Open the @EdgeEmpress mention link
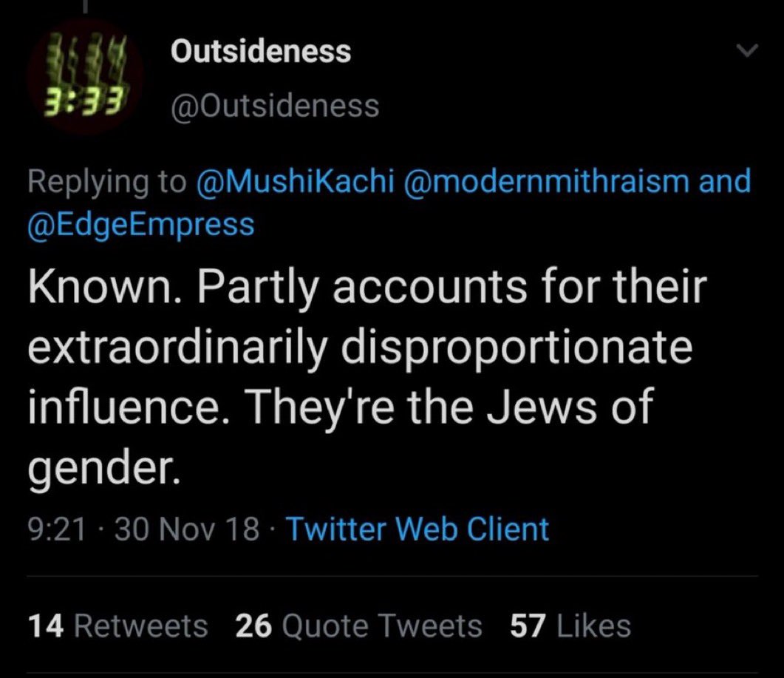This screenshot has width=784, height=678. (141, 225)
